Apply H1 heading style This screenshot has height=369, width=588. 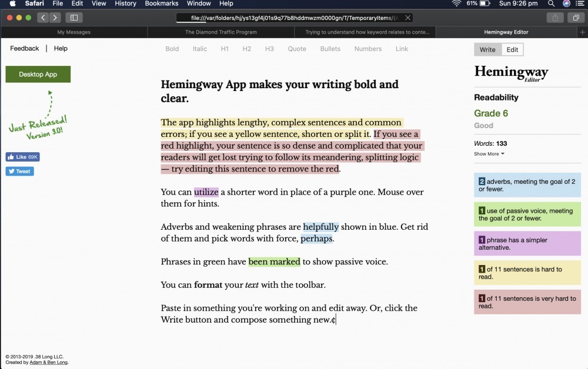coord(225,49)
